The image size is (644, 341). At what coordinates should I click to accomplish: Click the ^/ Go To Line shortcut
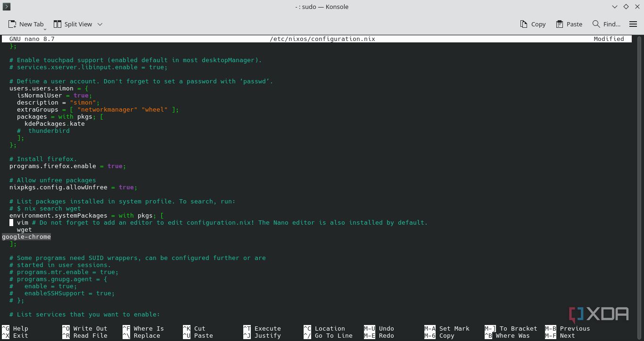point(328,335)
